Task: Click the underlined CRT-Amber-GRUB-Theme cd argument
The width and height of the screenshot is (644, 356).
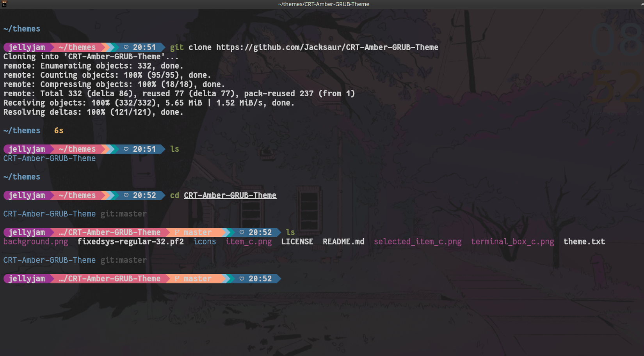Action: 230,195
